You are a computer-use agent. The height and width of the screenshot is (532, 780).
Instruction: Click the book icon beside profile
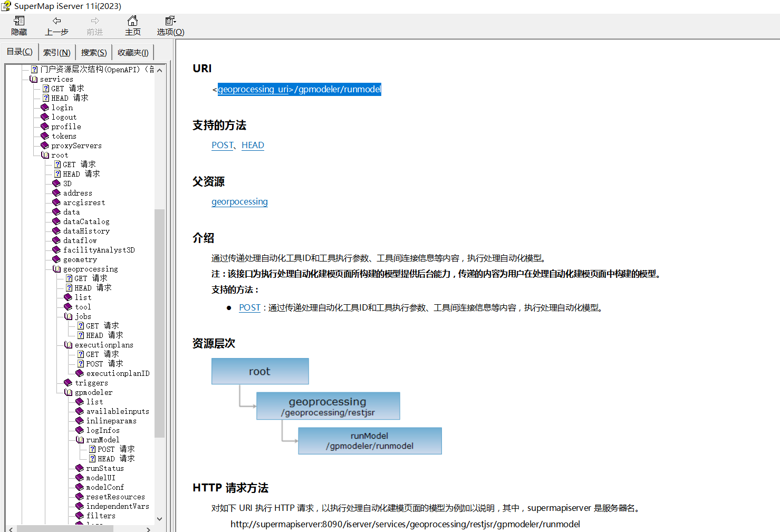45,127
